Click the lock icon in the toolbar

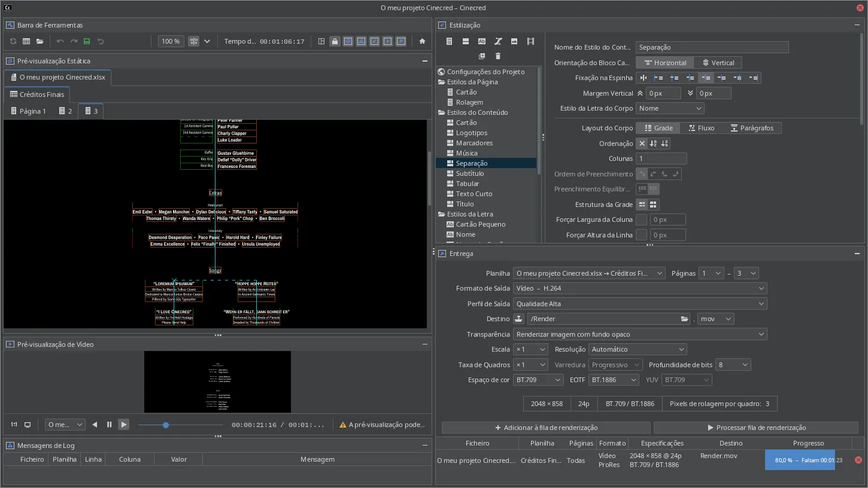[335, 41]
